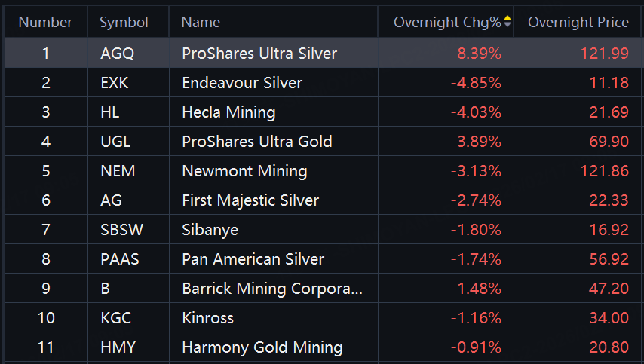Open the EXK symbol entry

coord(114,83)
